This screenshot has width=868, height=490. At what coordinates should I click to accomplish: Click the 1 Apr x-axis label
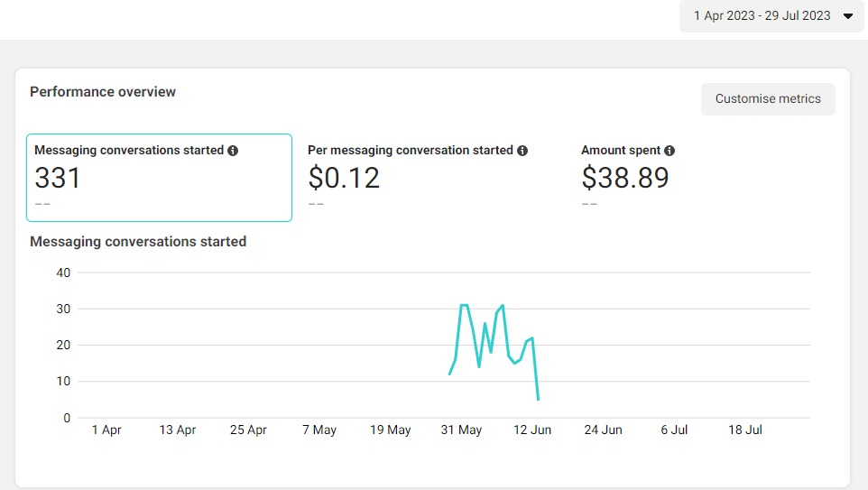[106, 430]
